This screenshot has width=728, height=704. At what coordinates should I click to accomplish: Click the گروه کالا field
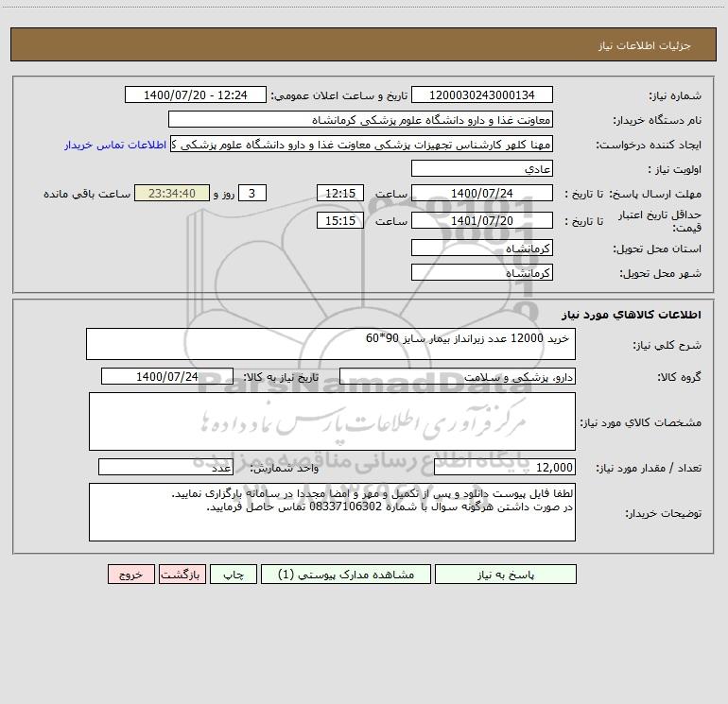458,376
